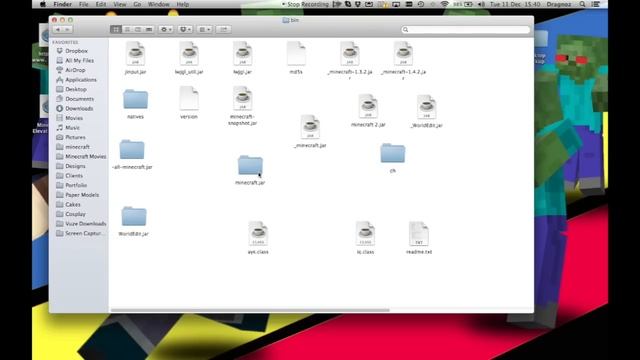Switch to column view
This screenshot has height=360, width=640.
coord(138,29)
